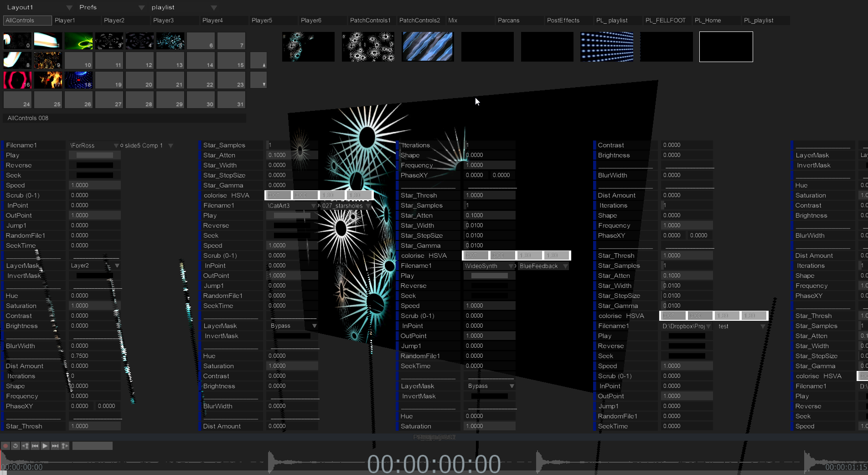Select the AllControls tab button
868x475 pixels.
[x=27, y=21]
